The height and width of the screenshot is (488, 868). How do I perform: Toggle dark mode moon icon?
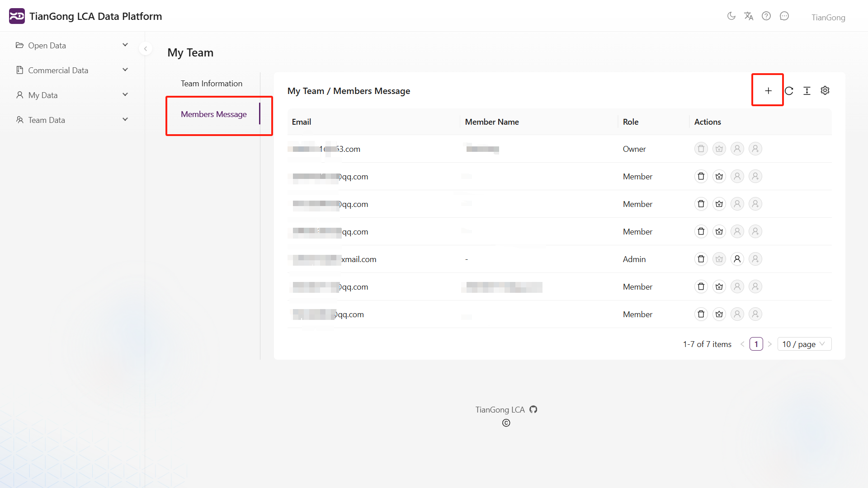(x=731, y=16)
